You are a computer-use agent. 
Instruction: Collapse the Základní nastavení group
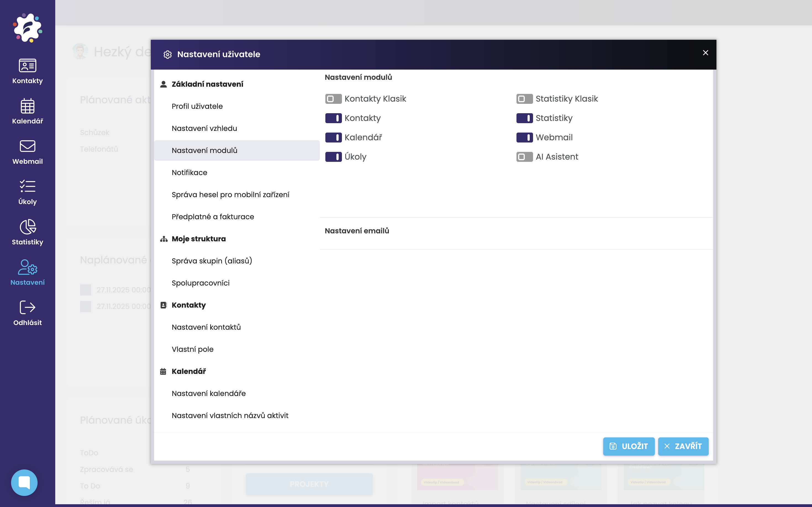point(207,84)
